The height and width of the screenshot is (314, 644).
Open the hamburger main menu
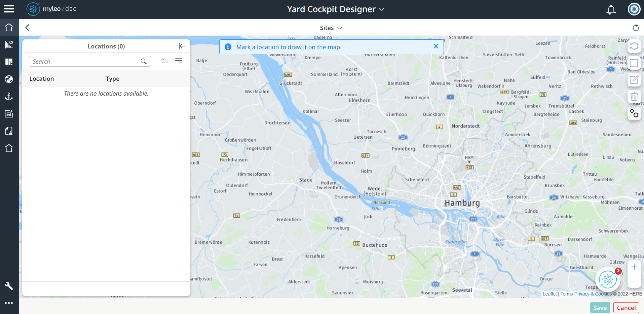9,9
